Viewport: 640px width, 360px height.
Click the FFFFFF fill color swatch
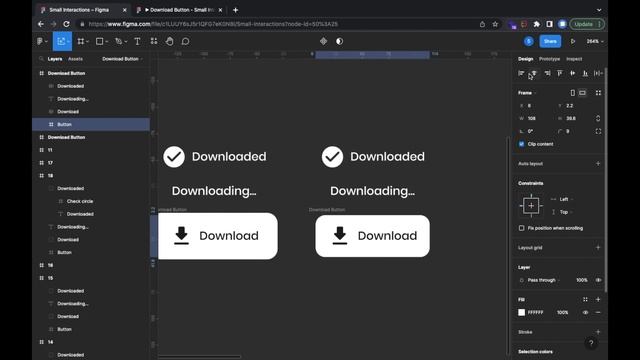(522, 312)
